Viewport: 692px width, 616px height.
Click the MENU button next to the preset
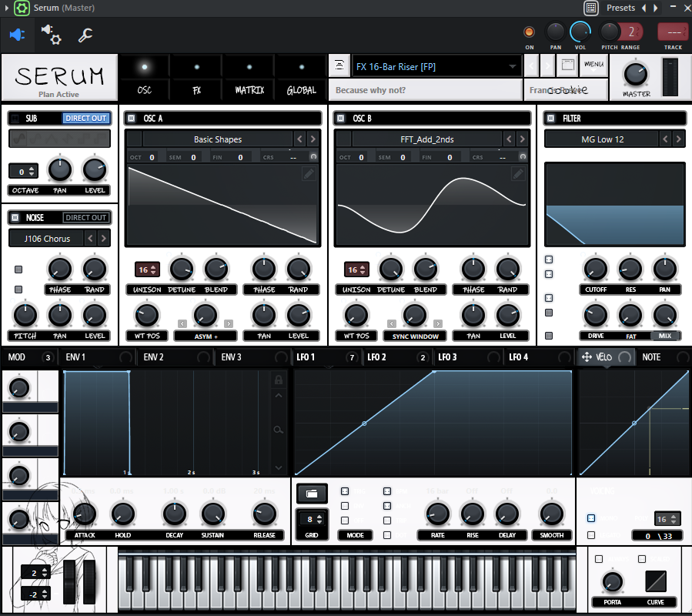pos(593,65)
